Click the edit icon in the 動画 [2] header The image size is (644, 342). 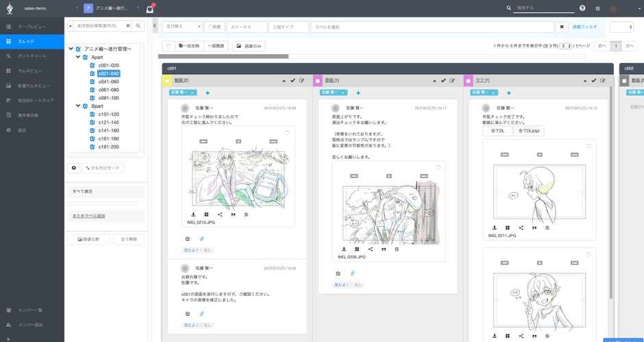(302, 81)
